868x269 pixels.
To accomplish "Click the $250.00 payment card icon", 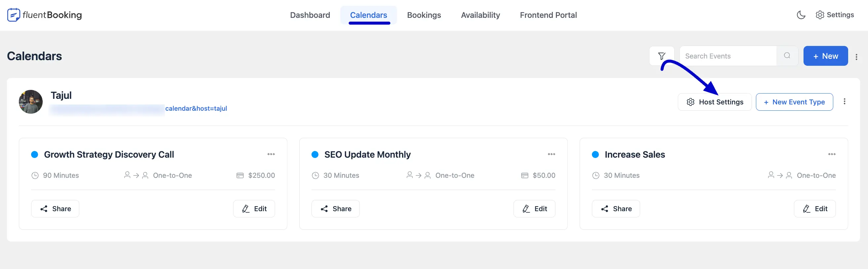I will [x=240, y=175].
